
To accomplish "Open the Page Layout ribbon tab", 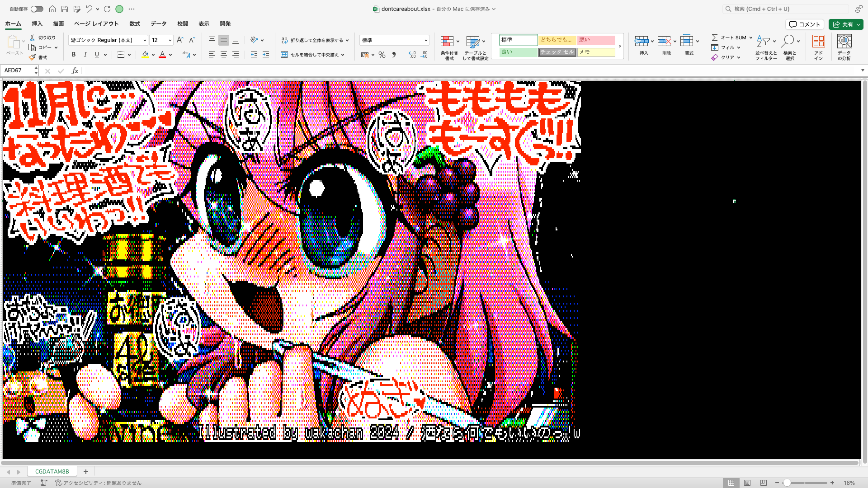I will point(96,24).
